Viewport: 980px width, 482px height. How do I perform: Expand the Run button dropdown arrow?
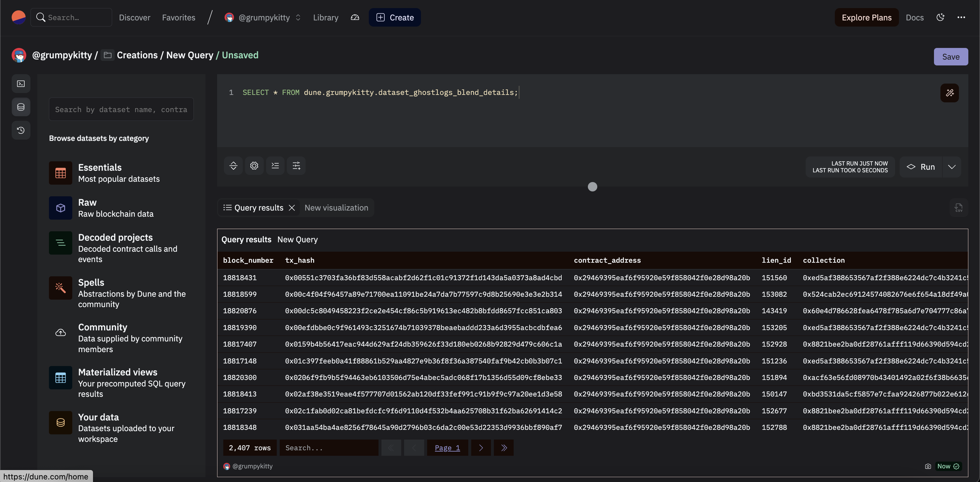click(x=951, y=167)
